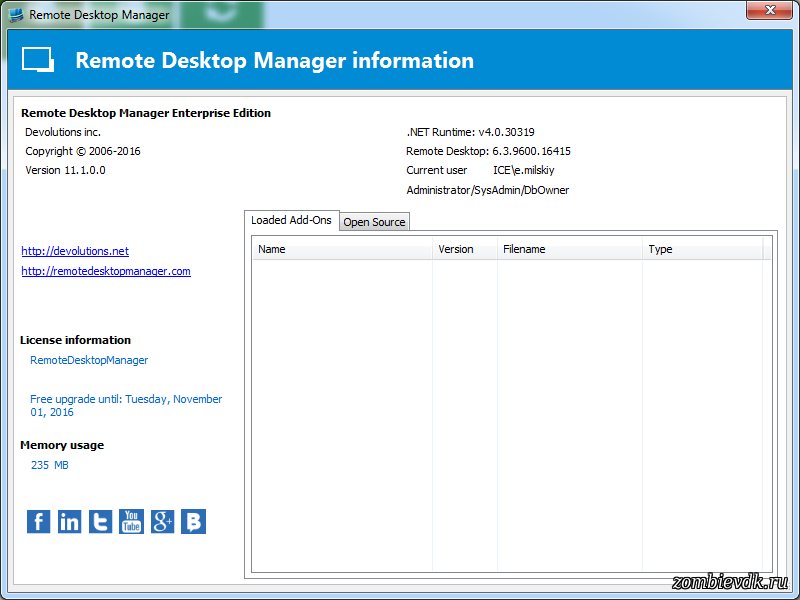Sort add-ons by the Type column
This screenshot has height=600, width=800.
(x=703, y=249)
